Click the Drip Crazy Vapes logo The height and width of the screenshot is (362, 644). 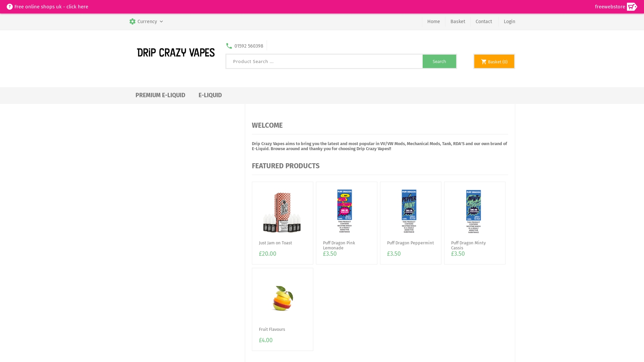[176, 53]
